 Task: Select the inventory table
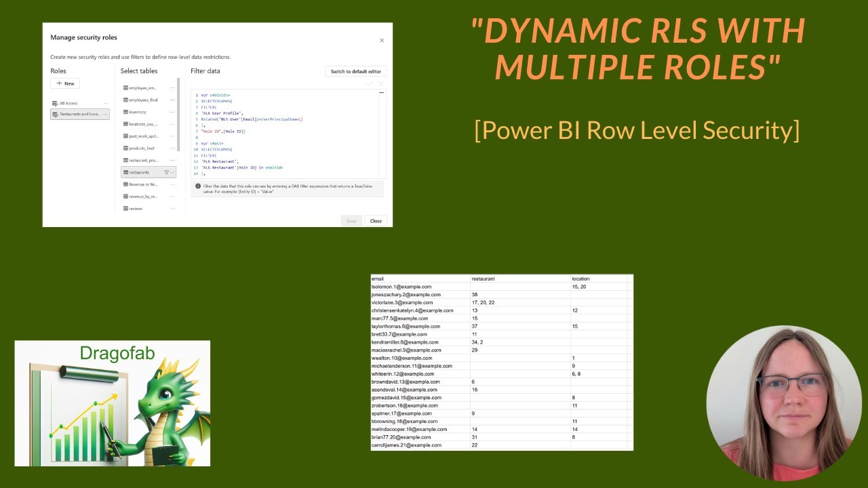point(149,112)
